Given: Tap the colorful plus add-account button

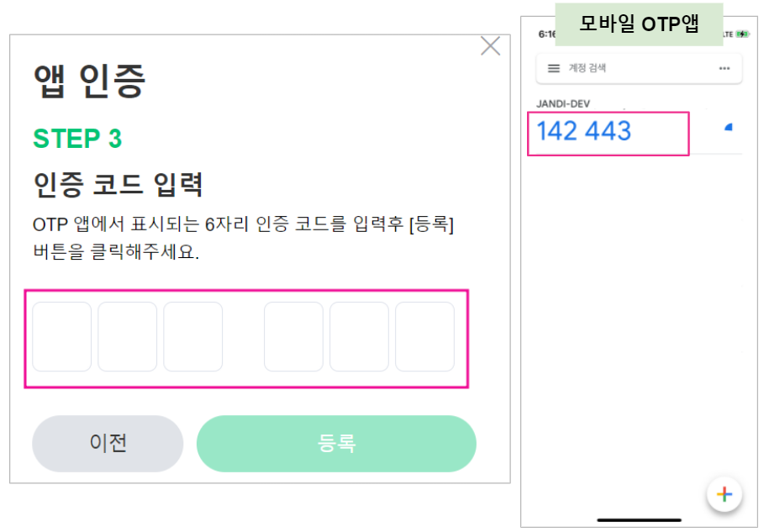Looking at the screenshot, I should click(x=724, y=494).
